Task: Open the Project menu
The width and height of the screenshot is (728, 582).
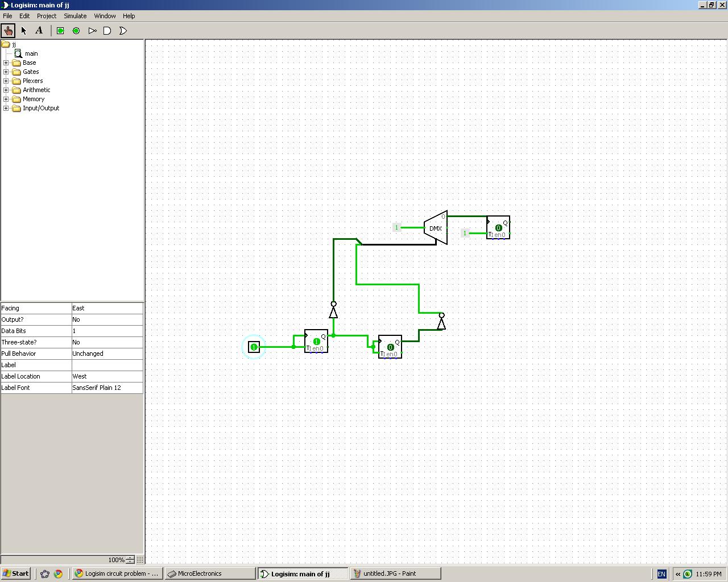Action: click(x=47, y=16)
